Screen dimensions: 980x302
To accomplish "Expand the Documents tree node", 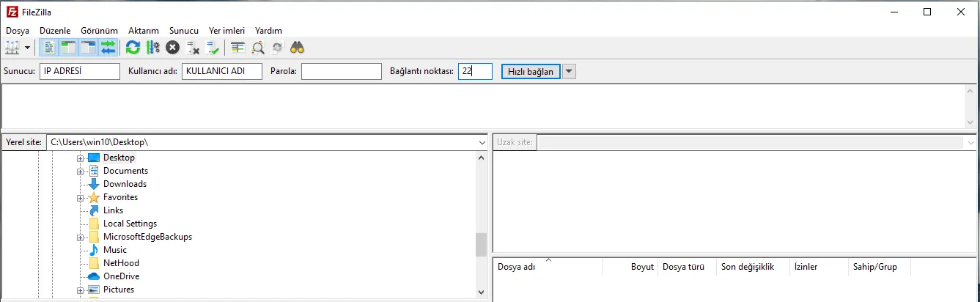I will coord(80,171).
